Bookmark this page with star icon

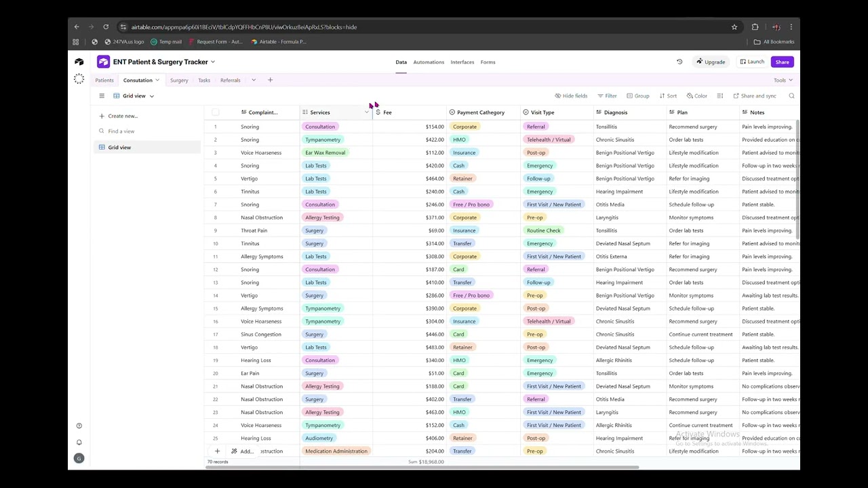point(734,27)
